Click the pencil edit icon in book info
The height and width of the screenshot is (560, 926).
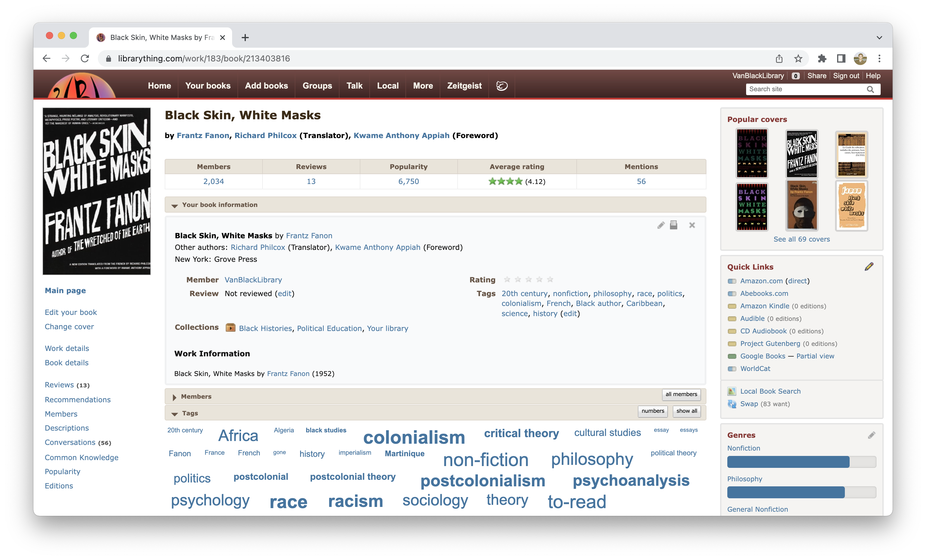(661, 225)
